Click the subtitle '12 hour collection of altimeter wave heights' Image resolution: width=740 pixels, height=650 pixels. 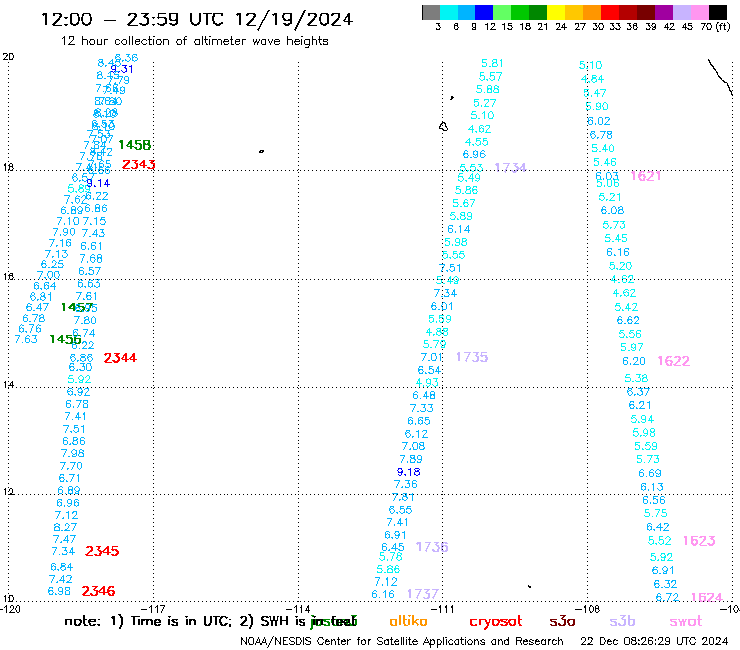194,41
